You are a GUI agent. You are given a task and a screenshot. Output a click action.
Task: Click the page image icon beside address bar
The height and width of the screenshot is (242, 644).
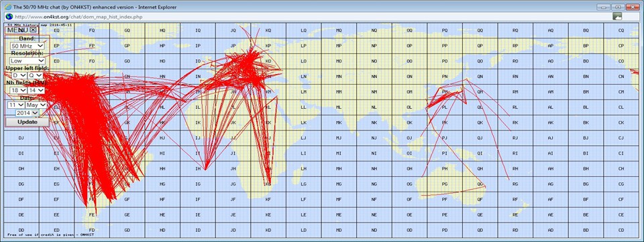617,16
